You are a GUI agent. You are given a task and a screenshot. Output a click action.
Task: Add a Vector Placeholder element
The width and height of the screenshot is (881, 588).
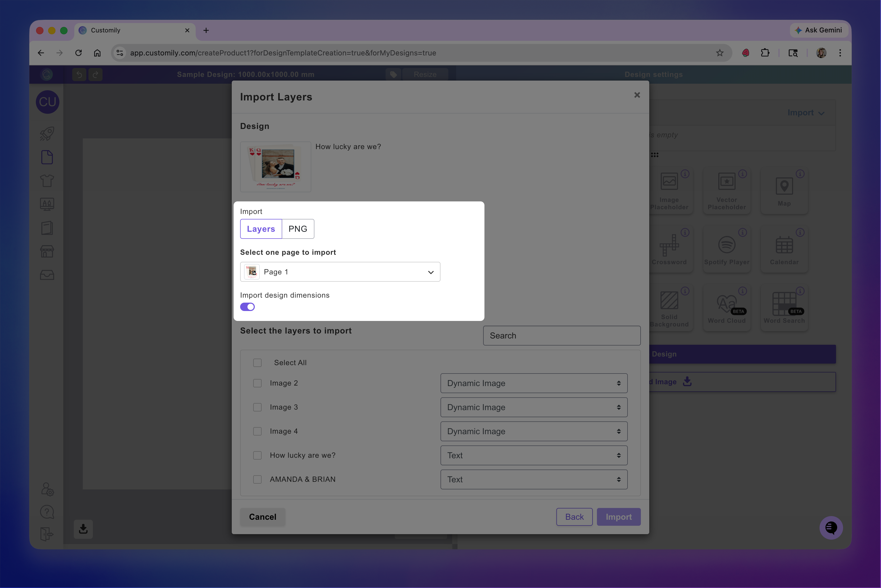(726, 191)
